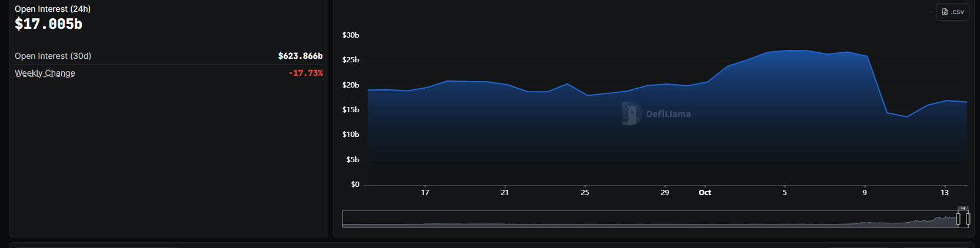Viewport: 980px width, 248px height.
Task: Click the move grip above the range selection
Action: point(963,208)
